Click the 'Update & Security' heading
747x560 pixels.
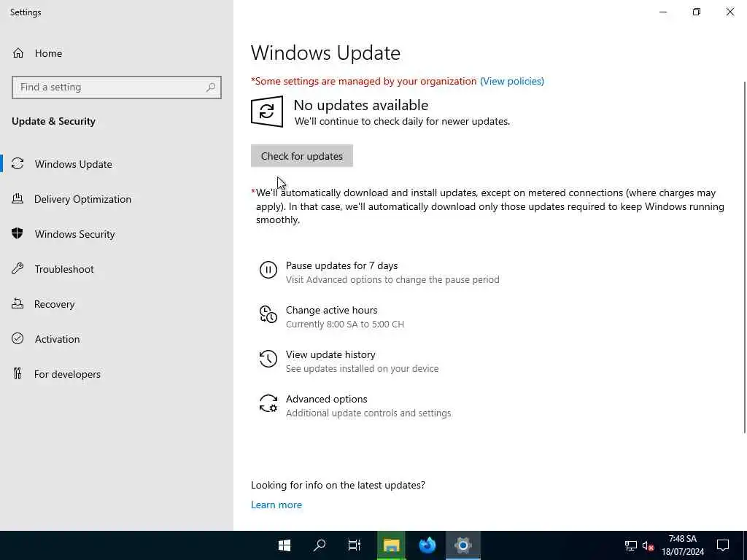tap(53, 122)
